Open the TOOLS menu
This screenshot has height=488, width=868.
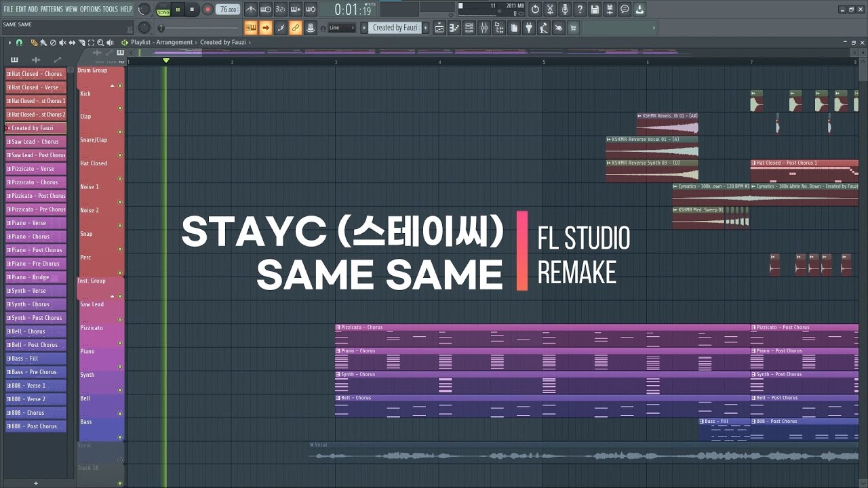pos(110,9)
